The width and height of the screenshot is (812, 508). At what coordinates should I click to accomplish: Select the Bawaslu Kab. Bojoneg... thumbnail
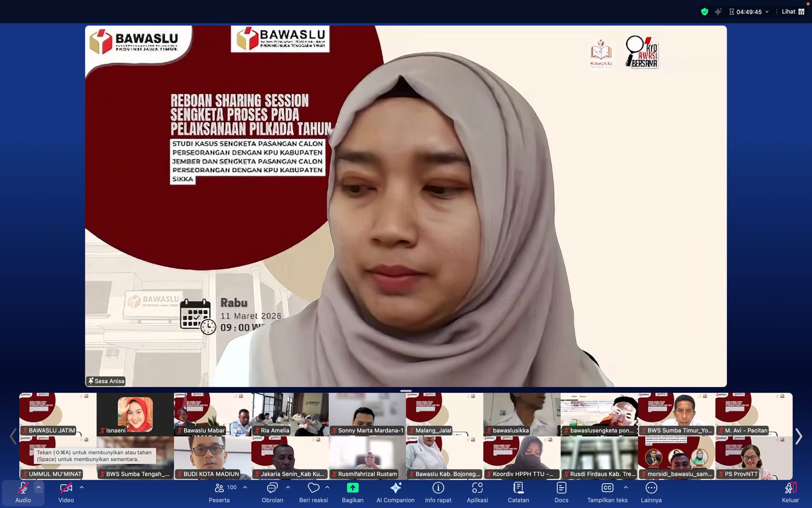[x=445, y=458]
